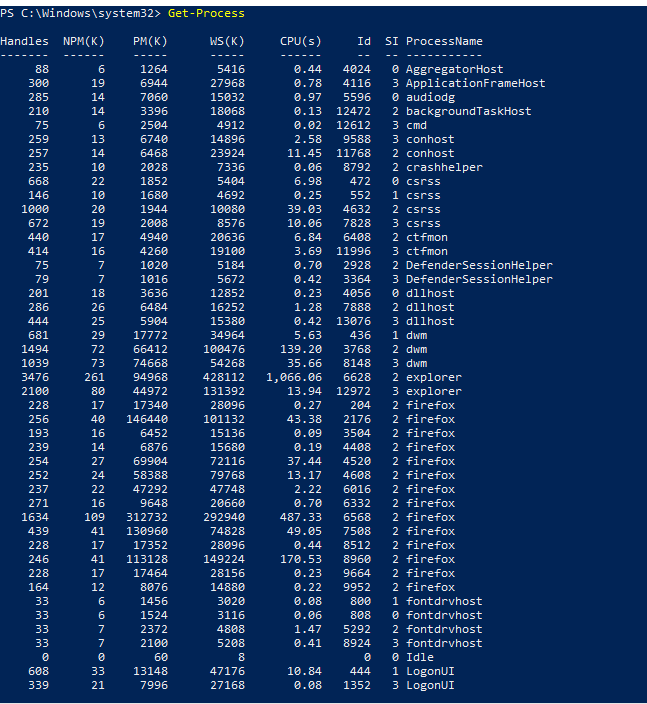
Task: Click firefox process Id 8960
Action: point(357,559)
